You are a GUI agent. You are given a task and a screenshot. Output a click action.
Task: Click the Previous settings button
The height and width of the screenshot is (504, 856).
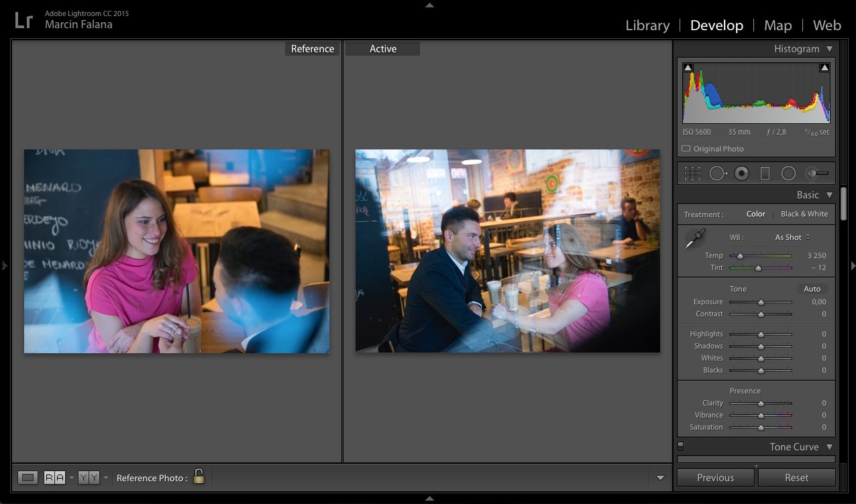(x=716, y=478)
